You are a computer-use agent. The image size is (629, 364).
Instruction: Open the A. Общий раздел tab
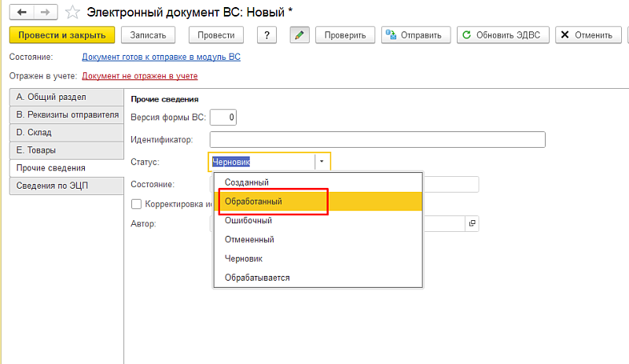click(x=62, y=97)
